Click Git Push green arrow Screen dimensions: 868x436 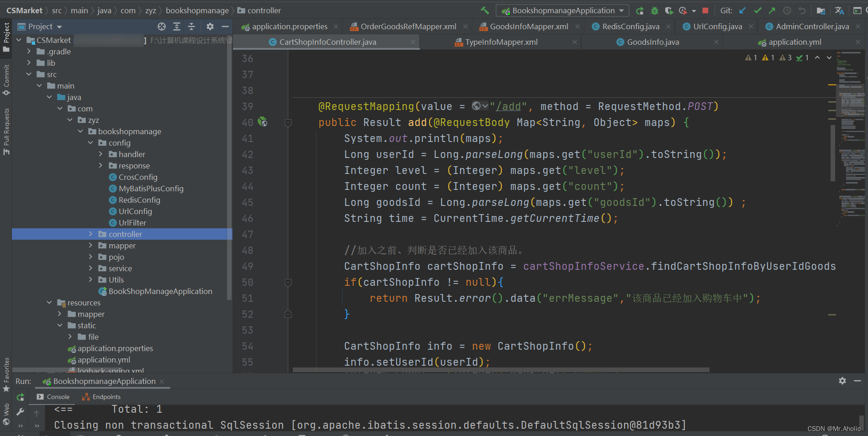point(772,11)
